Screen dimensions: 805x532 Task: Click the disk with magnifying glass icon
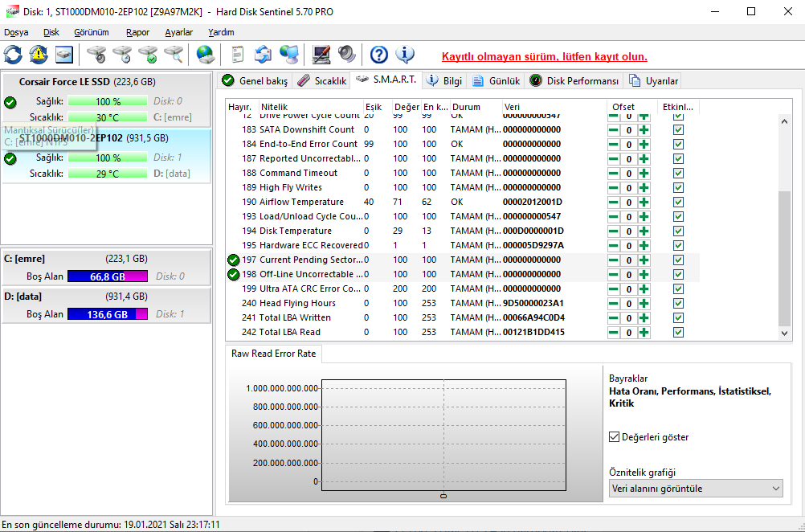click(174, 55)
